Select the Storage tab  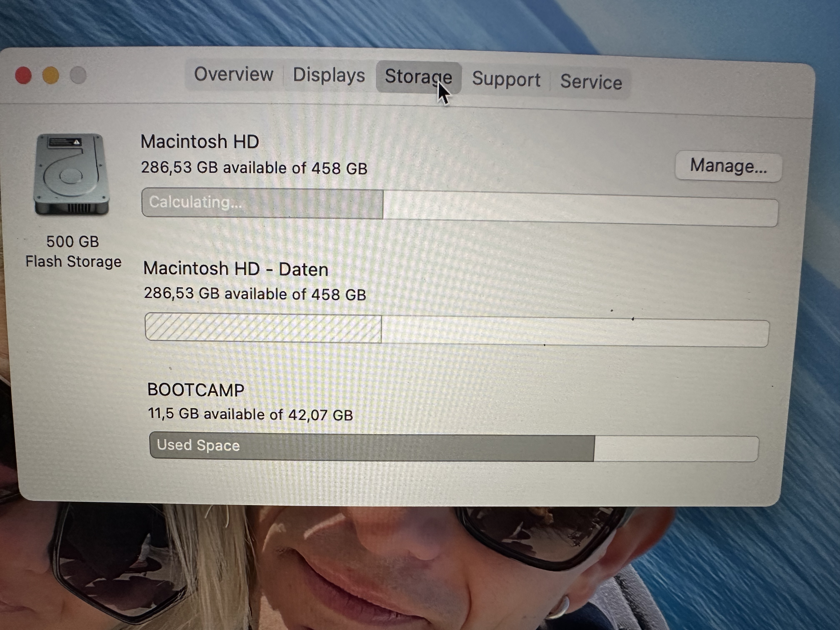[419, 77]
